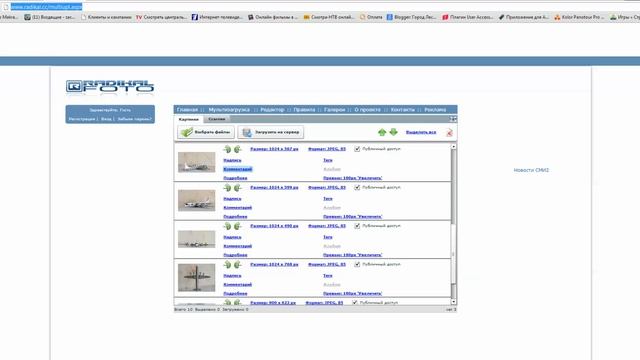Screen dimensions: 640x360
Task: Click the Теги link in the 1024 x 768 row
Action: (x=328, y=276)
